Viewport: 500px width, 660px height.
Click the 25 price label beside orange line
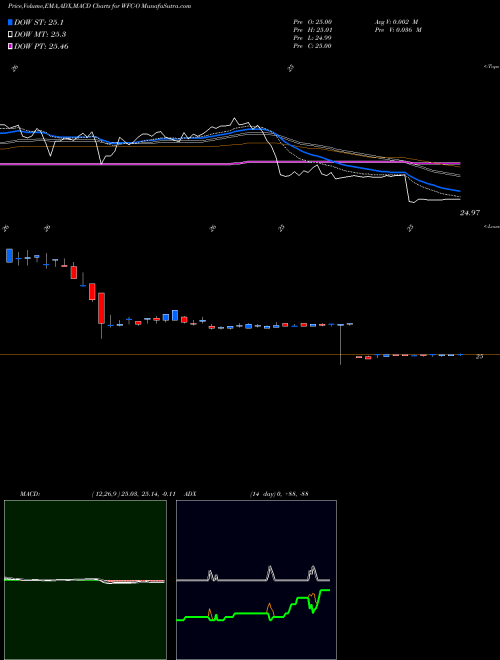tap(479, 357)
